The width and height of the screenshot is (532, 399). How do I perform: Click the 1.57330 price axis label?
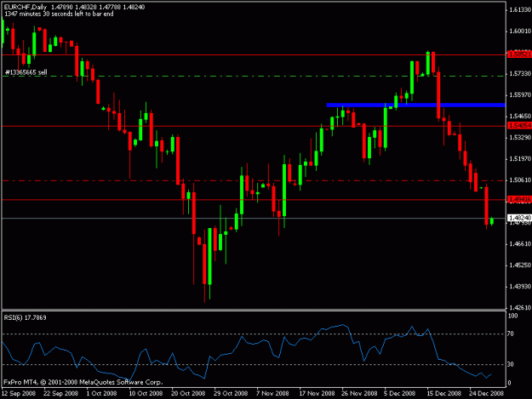click(x=520, y=73)
